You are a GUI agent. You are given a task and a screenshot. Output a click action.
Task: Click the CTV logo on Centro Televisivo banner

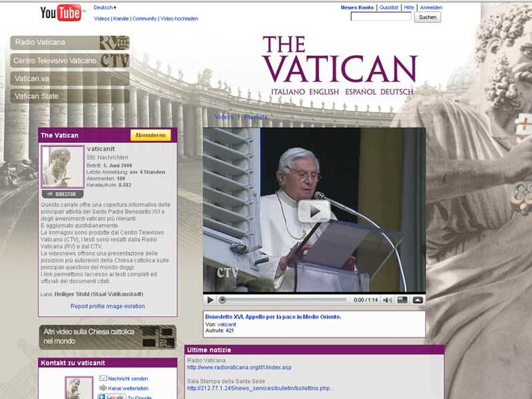click(x=115, y=61)
